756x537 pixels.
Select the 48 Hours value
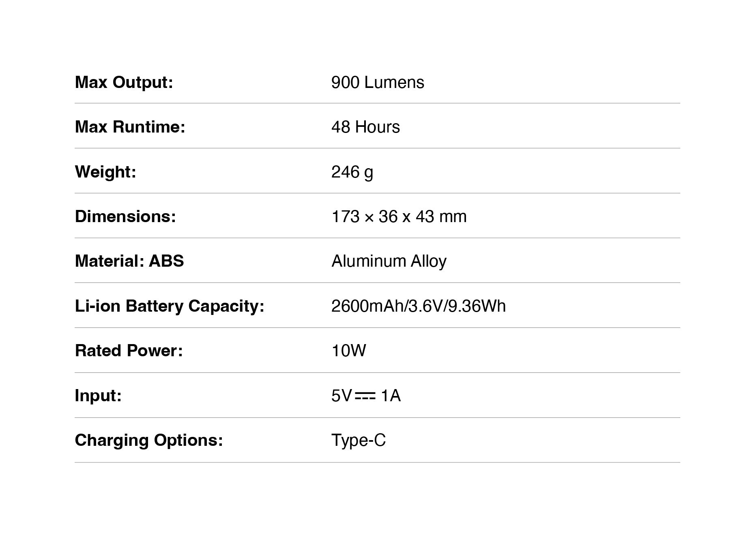tap(365, 127)
